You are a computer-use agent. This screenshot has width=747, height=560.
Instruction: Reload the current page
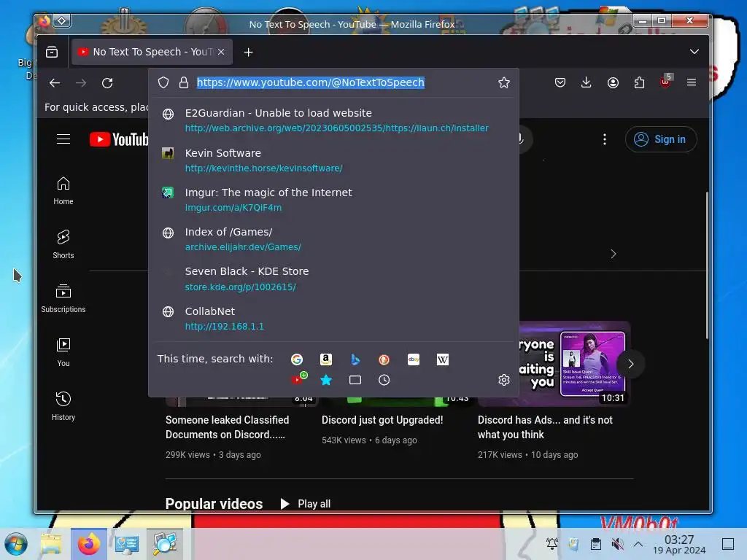point(107,83)
